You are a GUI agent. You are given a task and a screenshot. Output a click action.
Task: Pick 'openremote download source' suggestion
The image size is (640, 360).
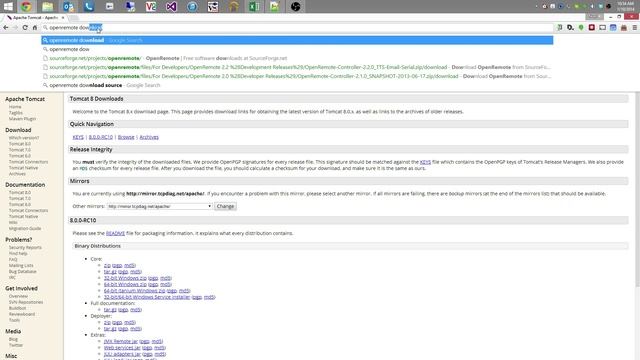tap(297, 85)
